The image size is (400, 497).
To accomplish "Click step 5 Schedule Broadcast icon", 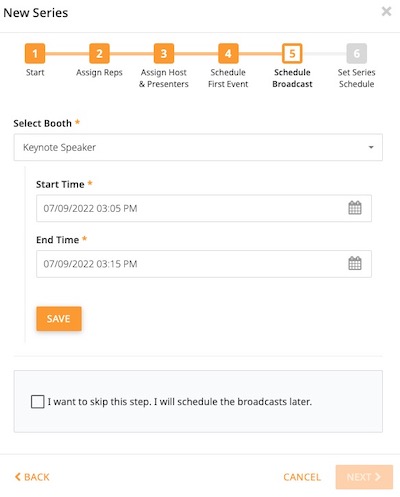I will [292, 53].
